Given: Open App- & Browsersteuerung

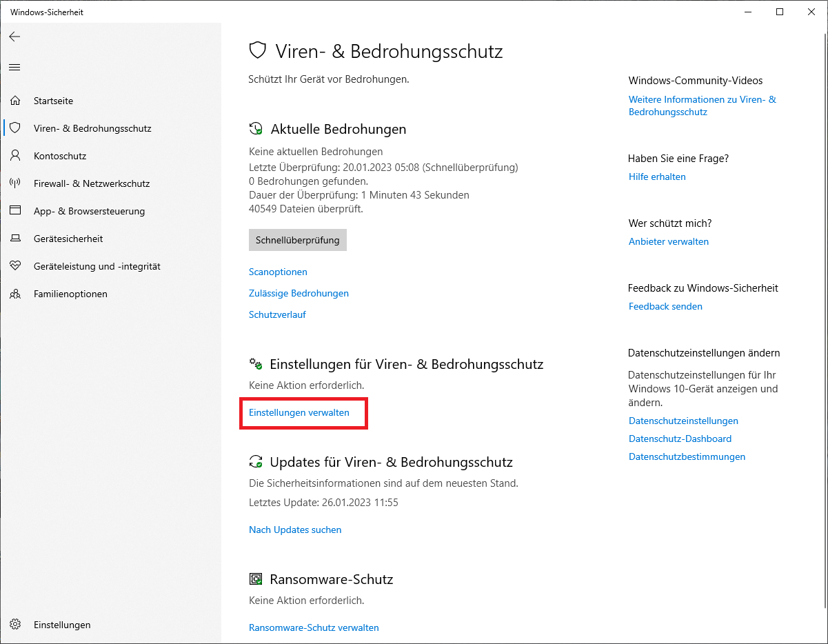Looking at the screenshot, I should point(110,211).
